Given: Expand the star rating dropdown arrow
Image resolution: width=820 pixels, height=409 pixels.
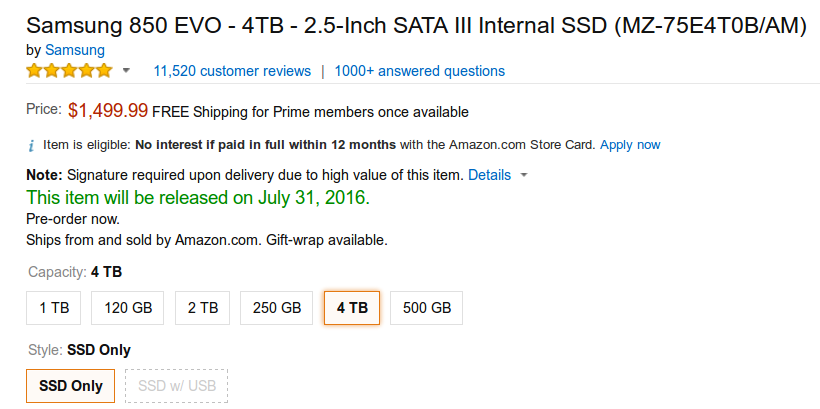Looking at the screenshot, I should tap(126, 71).
